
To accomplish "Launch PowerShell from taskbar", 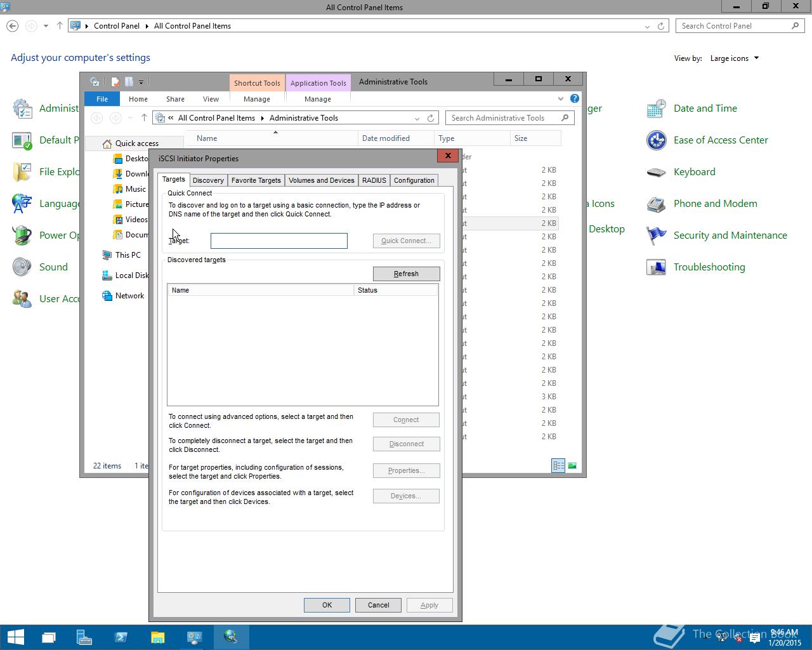I will coord(121,637).
